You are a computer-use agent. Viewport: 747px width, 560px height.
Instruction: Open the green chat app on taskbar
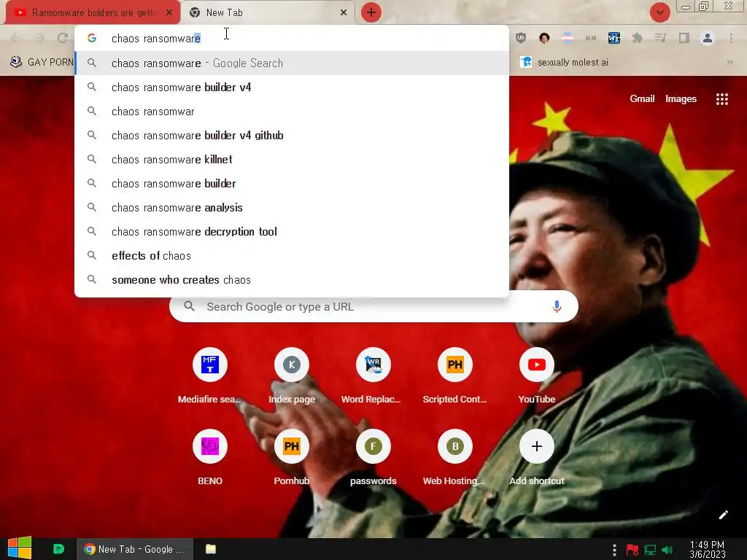point(58,549)
